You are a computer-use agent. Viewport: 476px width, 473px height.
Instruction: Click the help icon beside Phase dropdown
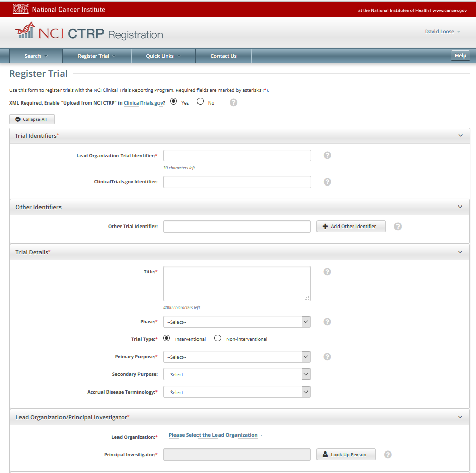(327, 322)
